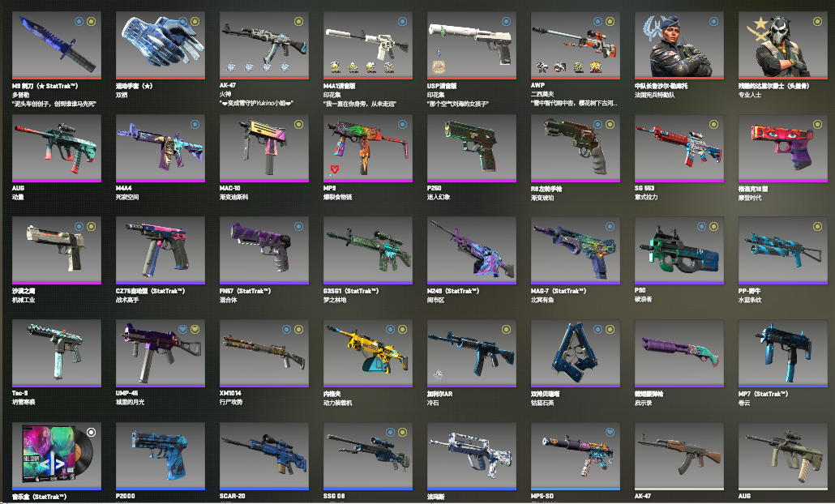Select the female officer agent thumbnail
Screen dimensions: 835x504
(x=679, y=45)
